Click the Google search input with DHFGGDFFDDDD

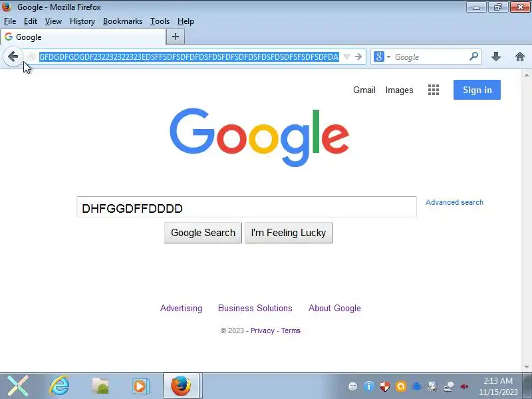tap(247, 207)
